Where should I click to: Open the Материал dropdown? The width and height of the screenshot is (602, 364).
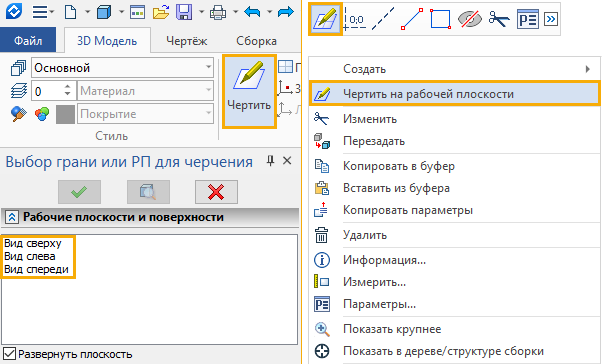point(208,91)
